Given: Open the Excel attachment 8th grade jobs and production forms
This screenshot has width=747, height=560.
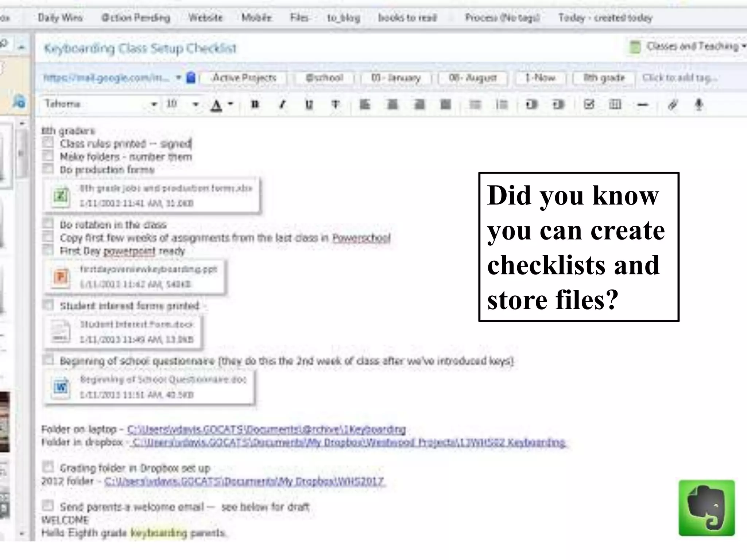Looking at the screenshot, I should (x=151, y=195).
